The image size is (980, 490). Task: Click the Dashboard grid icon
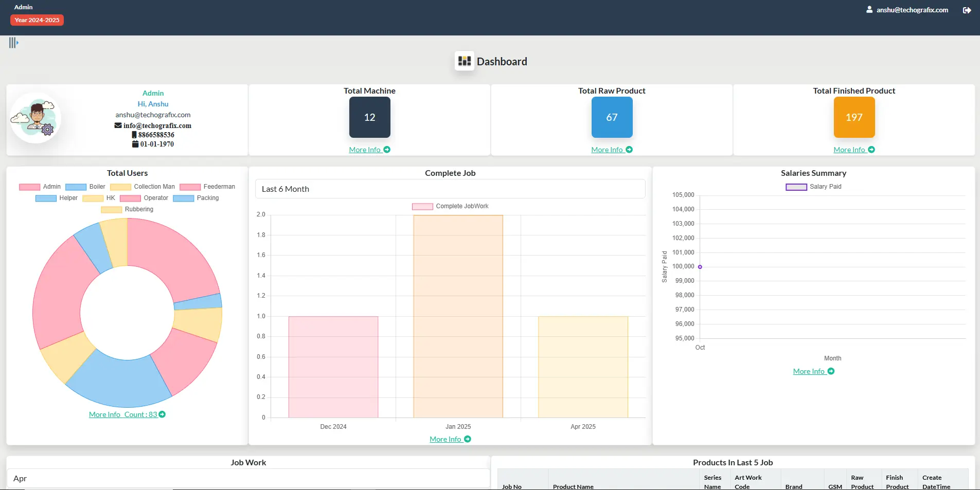coord(464,61)
